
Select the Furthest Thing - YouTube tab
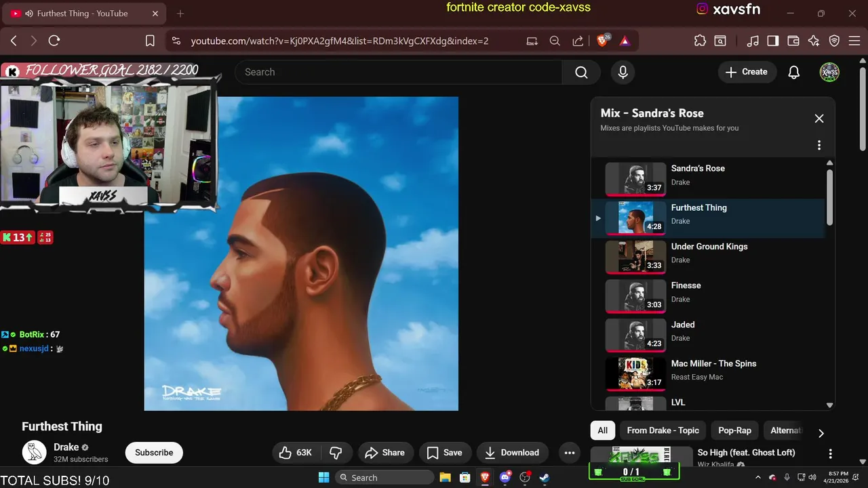tap(83, 14)
